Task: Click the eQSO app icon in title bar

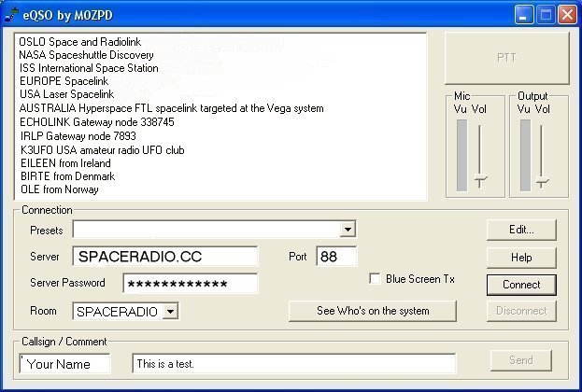Action: (11, 14)
